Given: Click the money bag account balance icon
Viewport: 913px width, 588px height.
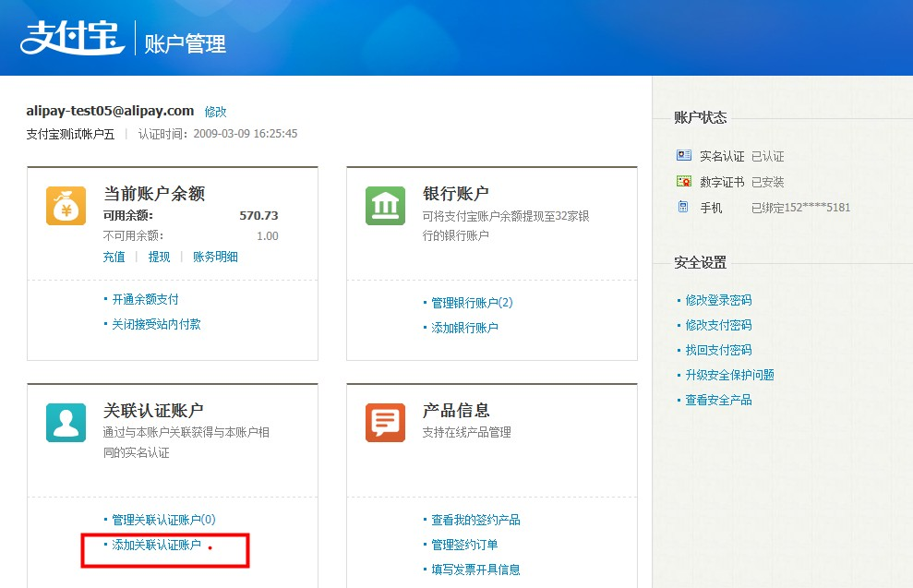Looking at the screenshot, I should click(x=66, y=206).
